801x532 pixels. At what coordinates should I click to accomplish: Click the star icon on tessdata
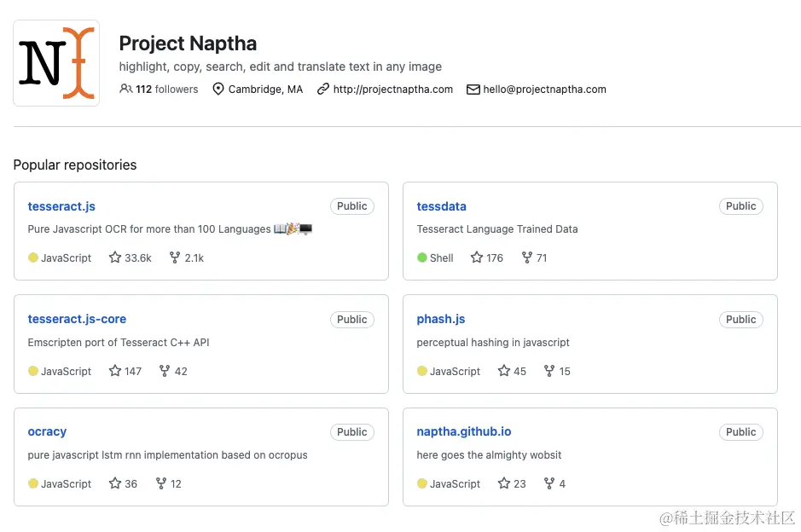coord(477,257)
